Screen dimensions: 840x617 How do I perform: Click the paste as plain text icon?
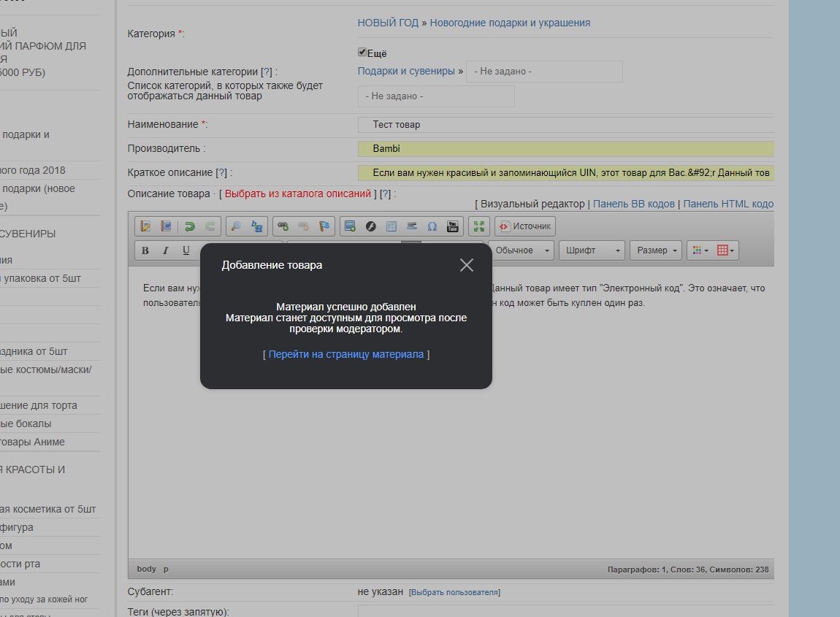pos(145,226)
